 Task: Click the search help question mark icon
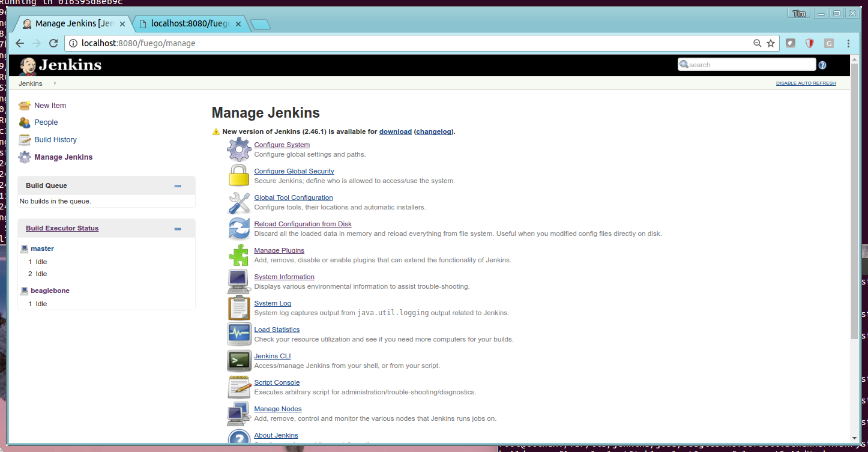[822, 65]
